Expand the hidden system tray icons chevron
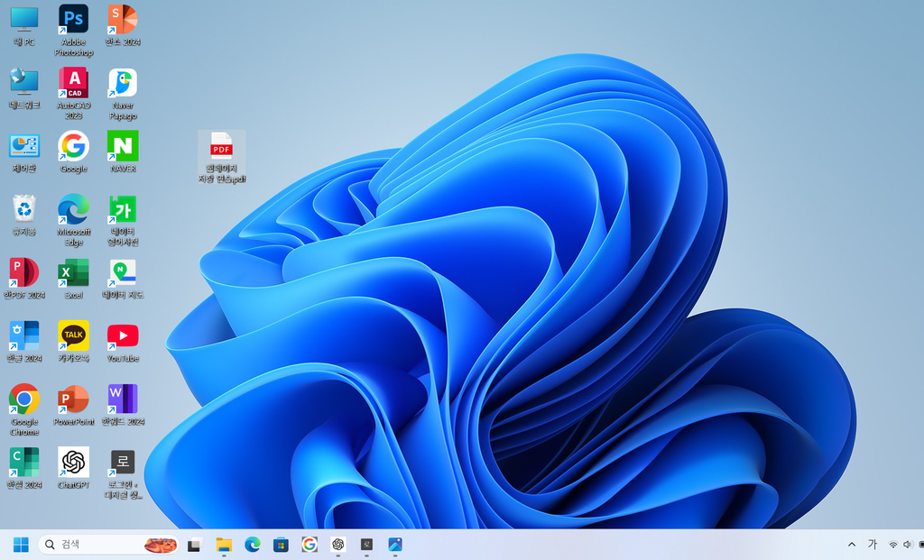The image size is (924, 560). (852, 545)
